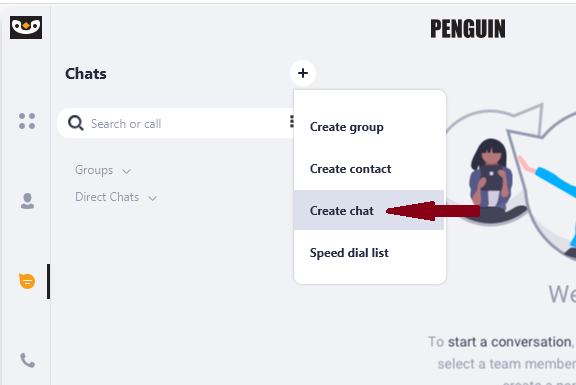Click the plus button beside Chats
The width and height of the screenshot is (576, 385).
(303, 73)
